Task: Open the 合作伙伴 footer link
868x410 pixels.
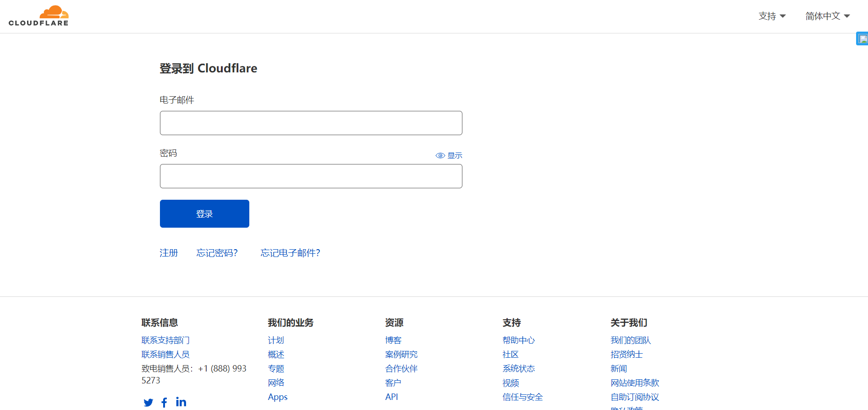Action: [x=401, y=369]
